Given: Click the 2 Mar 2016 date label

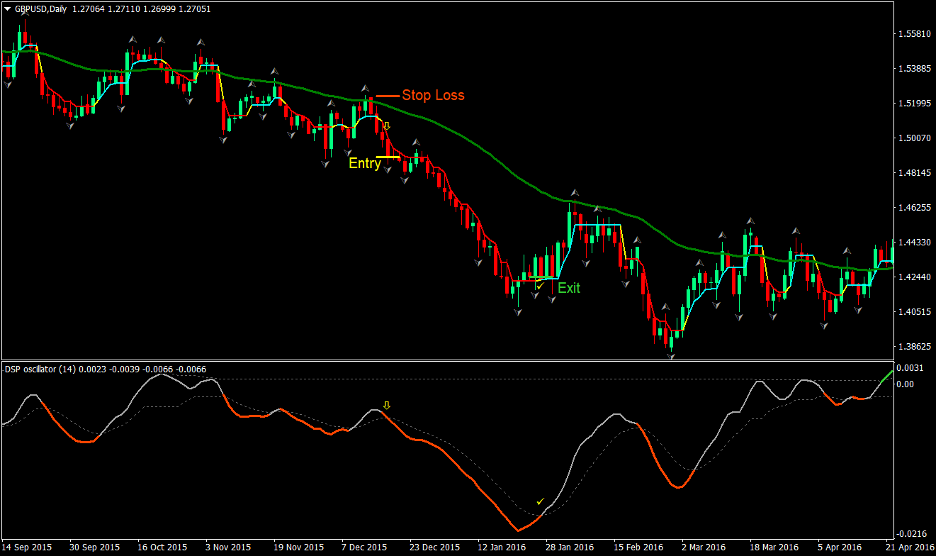Looking at the screenshot, I should [704, 547].
